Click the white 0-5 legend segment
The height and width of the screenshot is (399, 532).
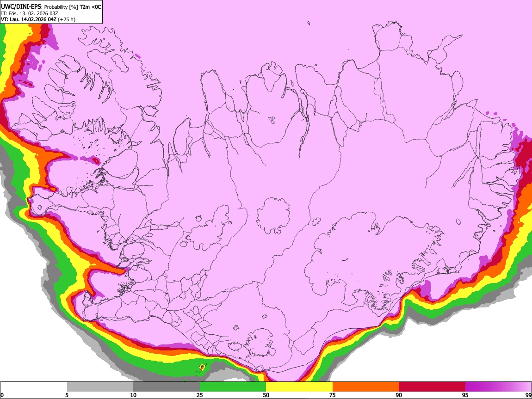[34, 387]
